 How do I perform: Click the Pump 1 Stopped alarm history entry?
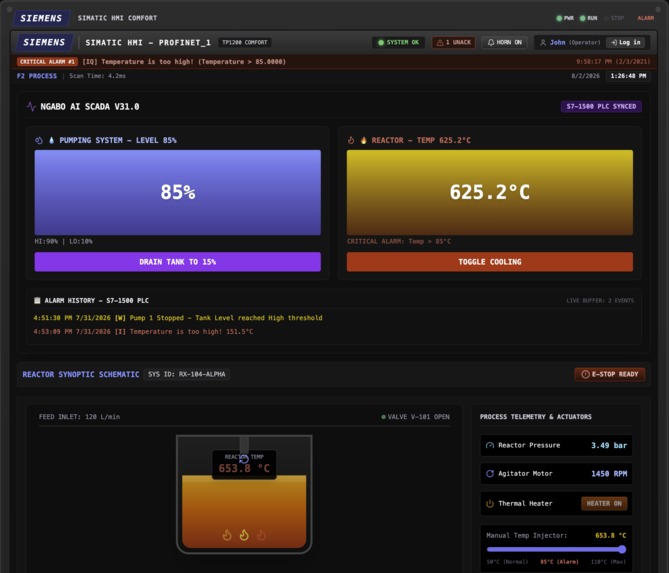178,318
